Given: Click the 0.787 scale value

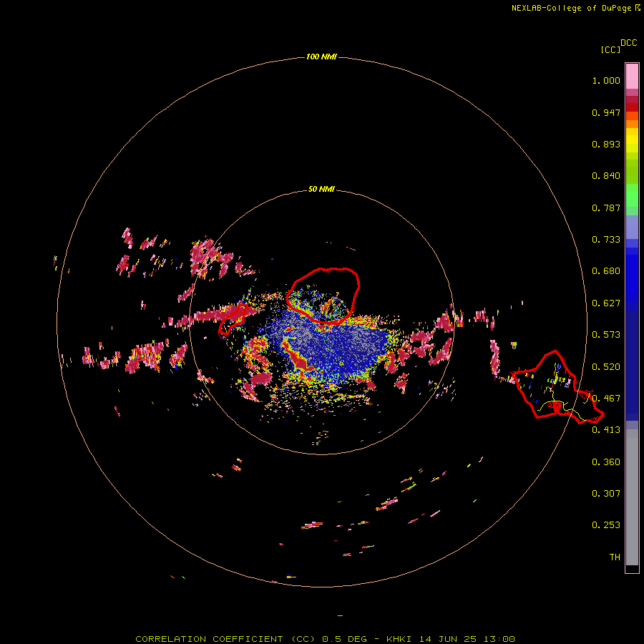Looking at the screenshot, I should [606, 208].
